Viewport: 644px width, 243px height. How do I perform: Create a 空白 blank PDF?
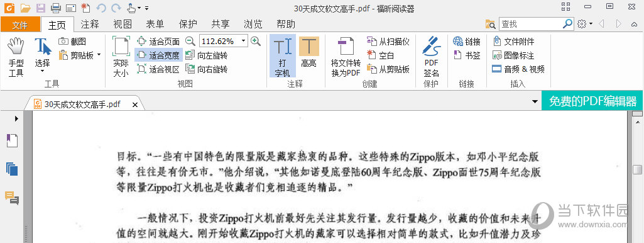380,55
